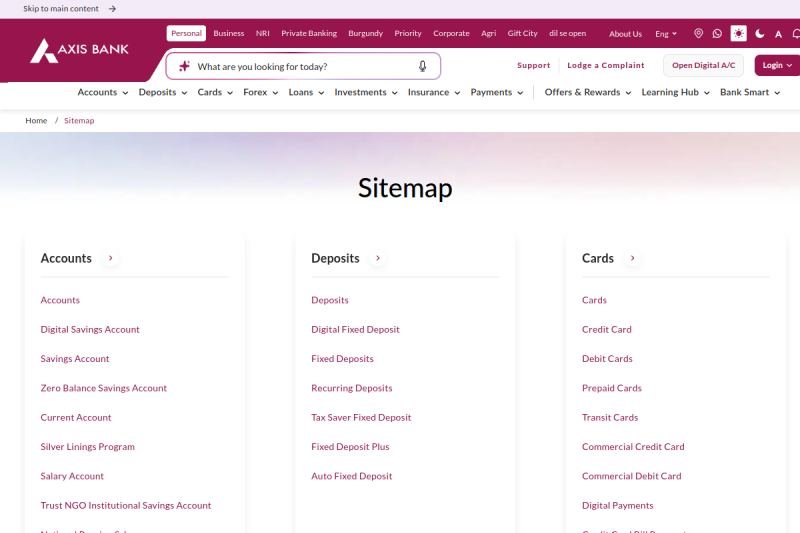Expand the Insurance navigation dropdown
Image resolution: width=800 pixels, height=533 pixels.
(x=434, y=92)
